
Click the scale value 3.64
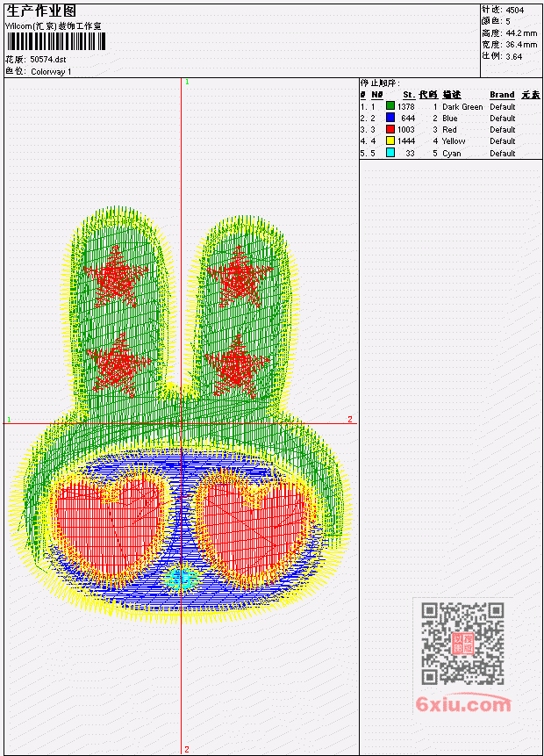pos(513,56)
